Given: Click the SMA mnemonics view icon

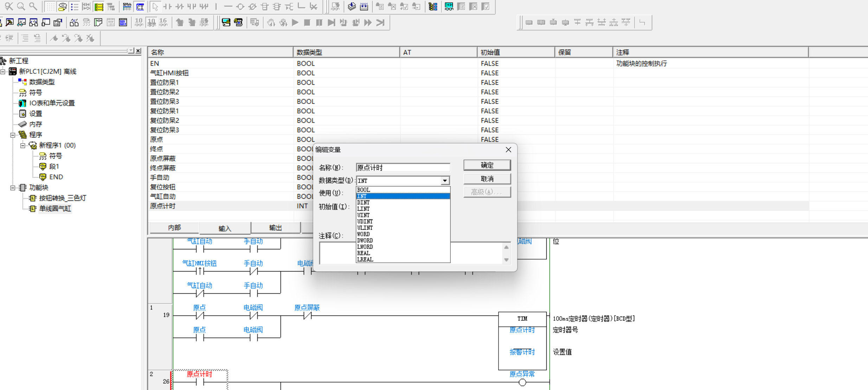Looking at the screenshot, I should [x=127, y=6].
